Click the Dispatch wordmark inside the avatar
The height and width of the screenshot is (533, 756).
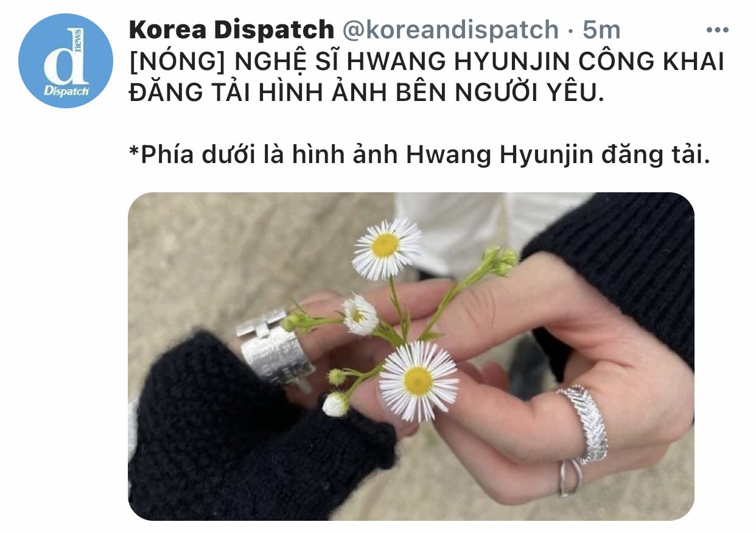66,89
